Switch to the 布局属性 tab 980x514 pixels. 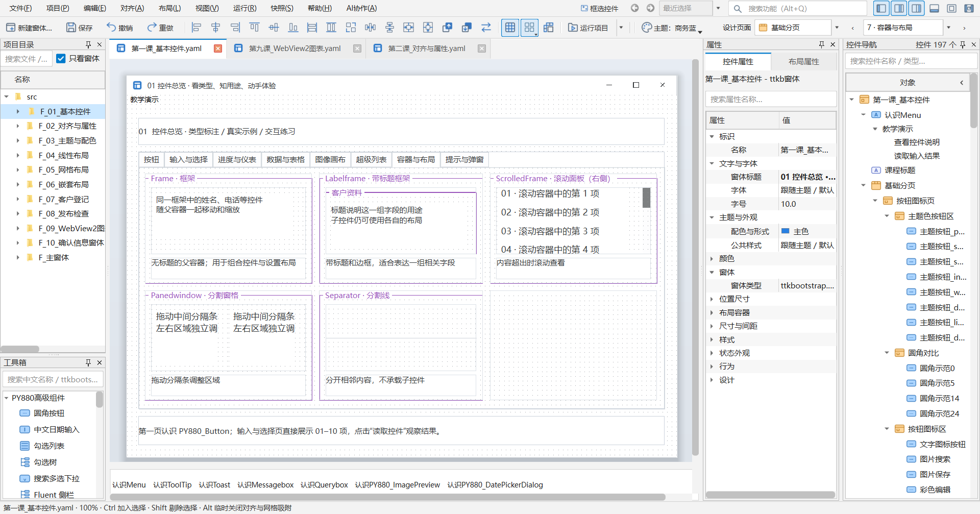point(803,62)
